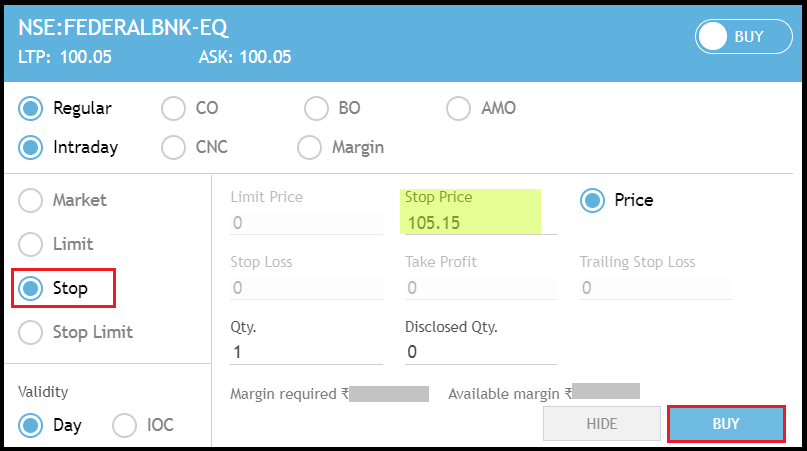Select the CO order type
The height and width of the screenshot is (451, 807).
point(173,108)
